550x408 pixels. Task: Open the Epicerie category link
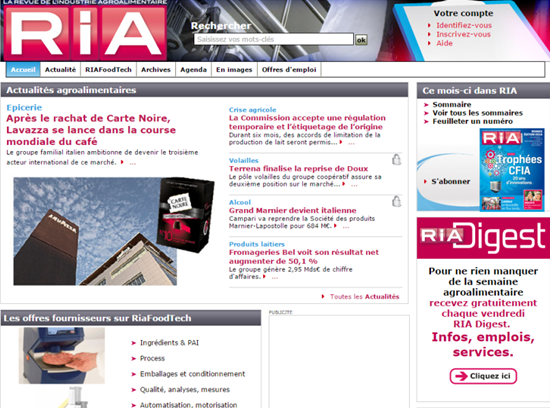(24, 107)
